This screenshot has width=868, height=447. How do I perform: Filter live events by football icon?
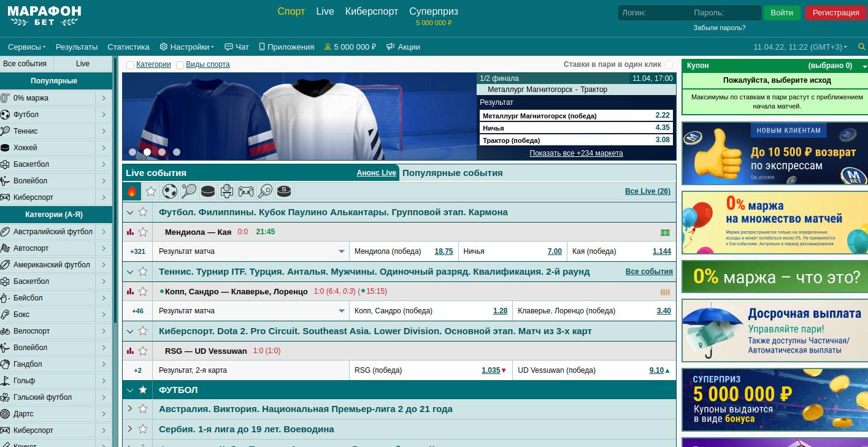click(x=170, y=191)
